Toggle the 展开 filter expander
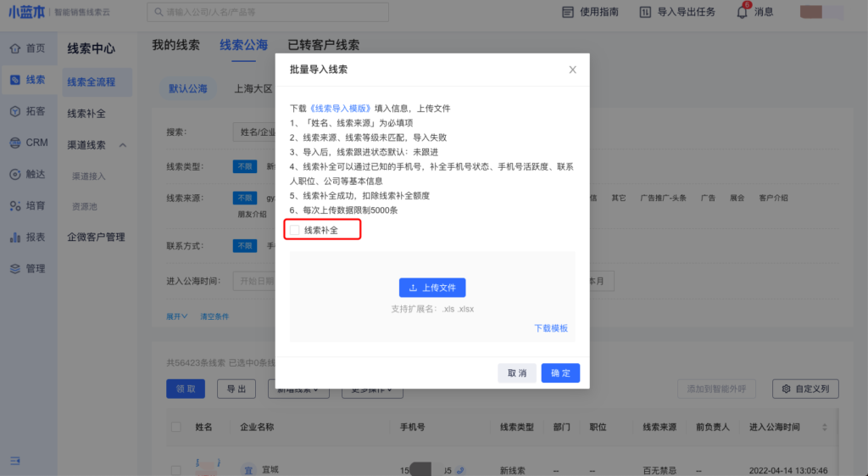Viewport: 868px width, 476px height. pos(177,316)
